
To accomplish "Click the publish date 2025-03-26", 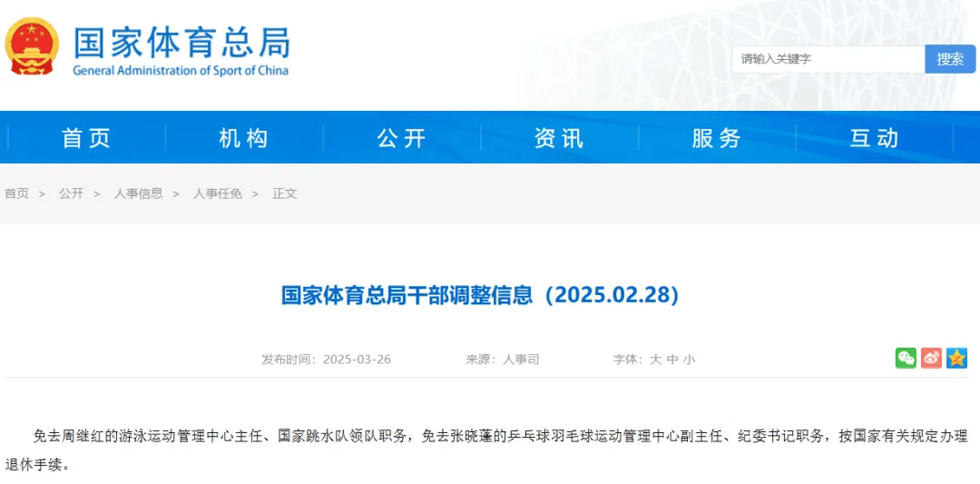I will tap(358, 360).
